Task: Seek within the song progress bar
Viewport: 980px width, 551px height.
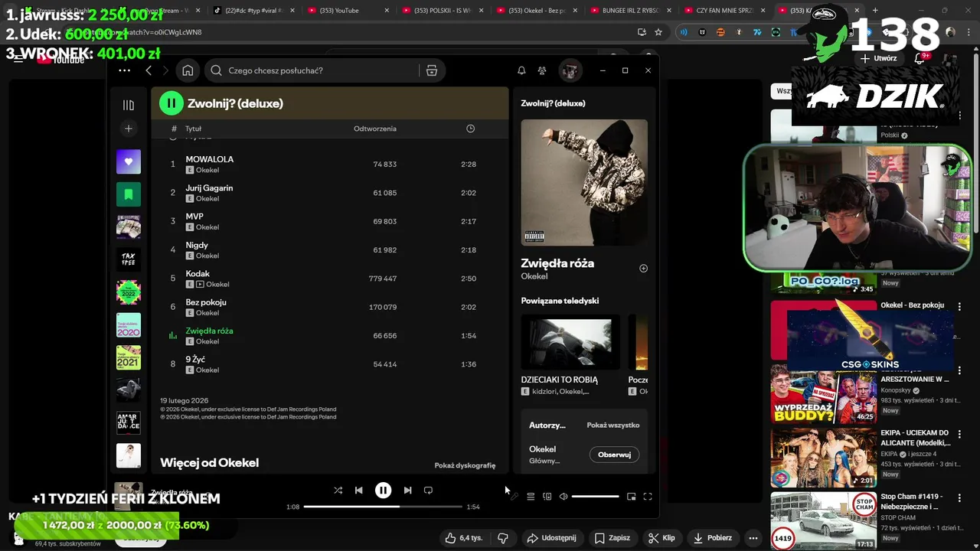Action: click(x=383, y=507)
